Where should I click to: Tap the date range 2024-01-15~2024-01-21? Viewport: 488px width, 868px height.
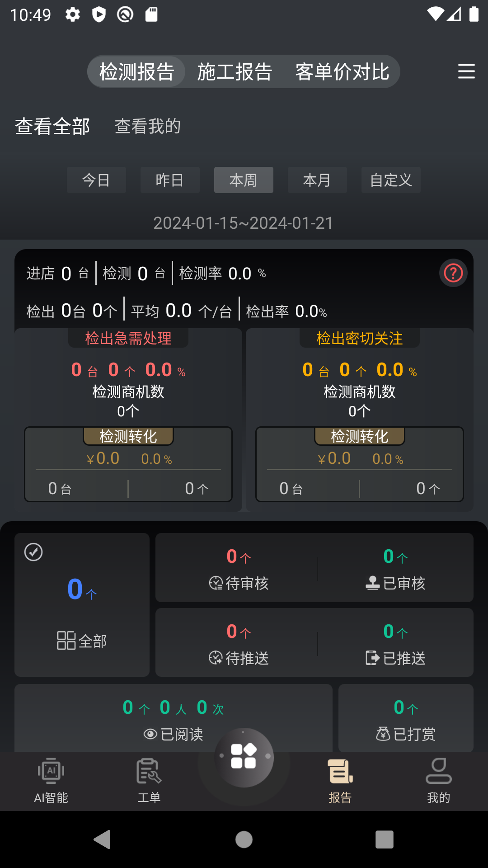pyautogui.click(x=244, y=223)
